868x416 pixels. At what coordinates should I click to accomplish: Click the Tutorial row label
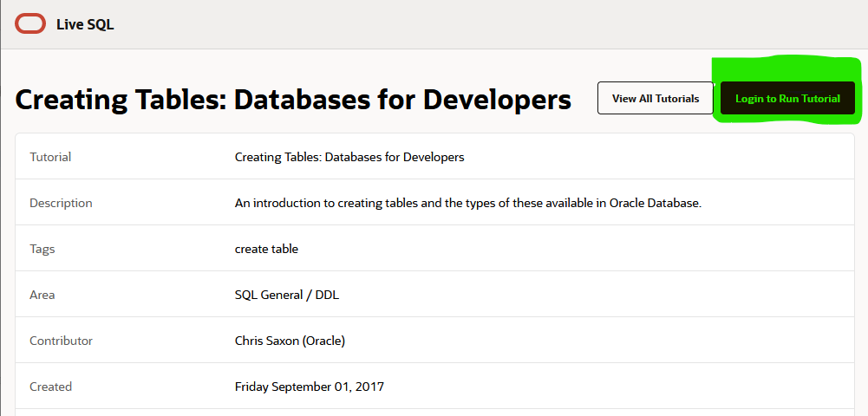(x=50, y=157)
